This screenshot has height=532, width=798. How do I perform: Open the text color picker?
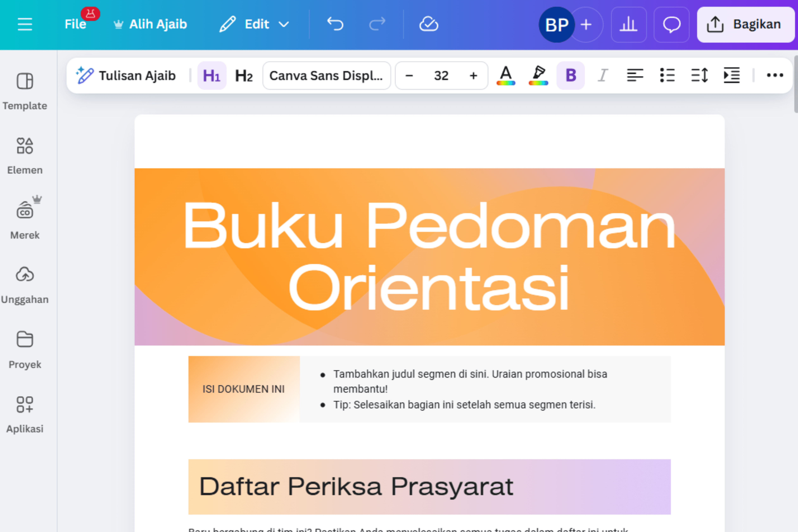(505, 75)
